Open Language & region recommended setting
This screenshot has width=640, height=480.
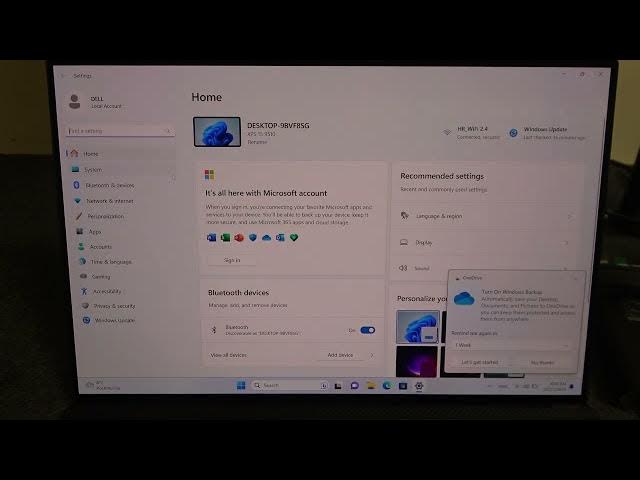[x=486, y=216]
